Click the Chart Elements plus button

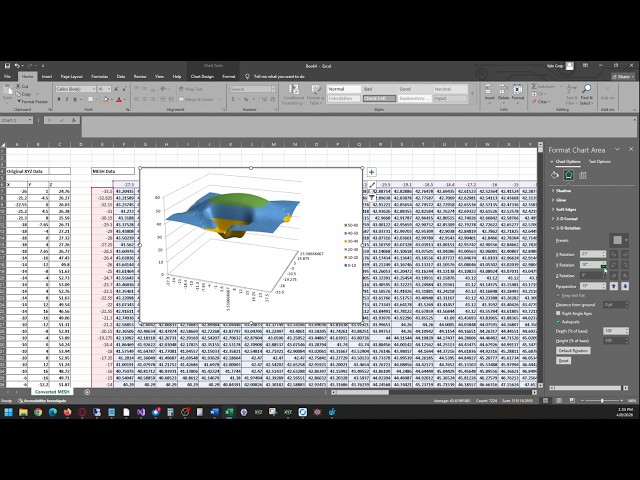pos(371,172)
